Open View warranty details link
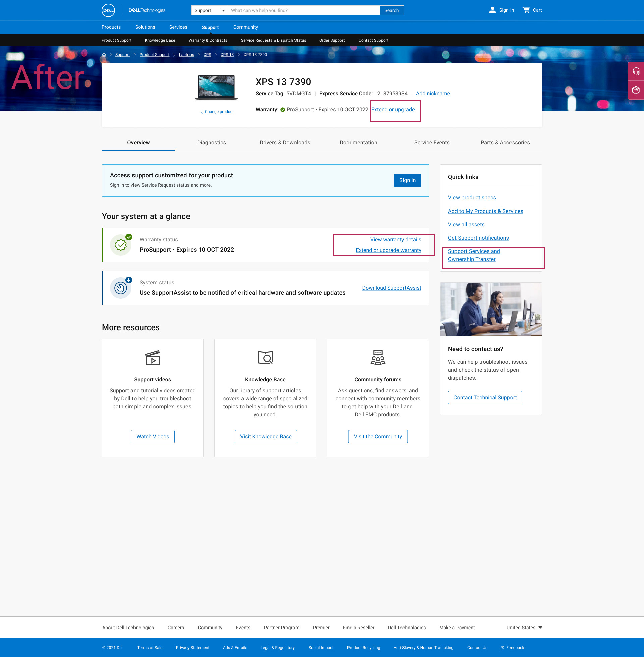This screenshot has height=657, width=644. pos(396,240)
